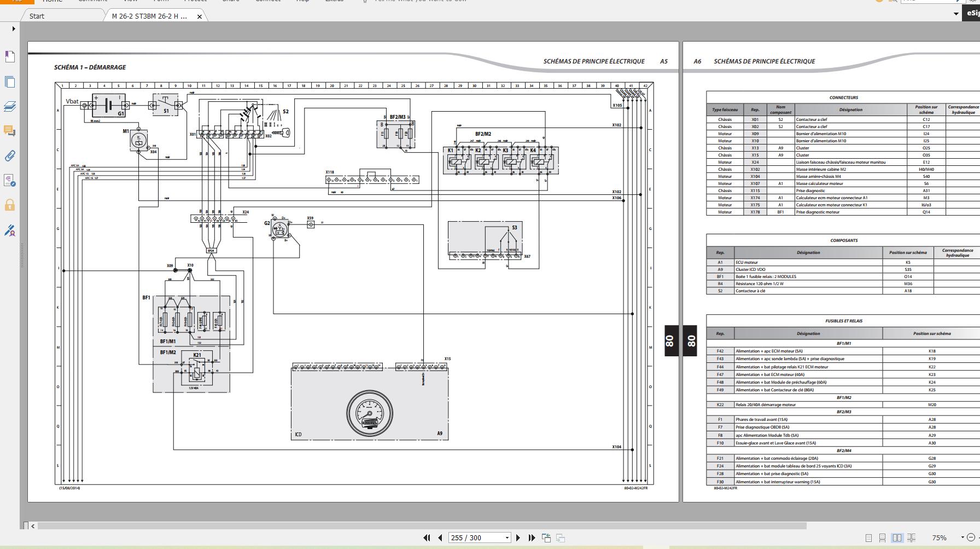Expand the left navigation panel arrow
Viewport: 980px width, 549px height.
coord(14,28)
